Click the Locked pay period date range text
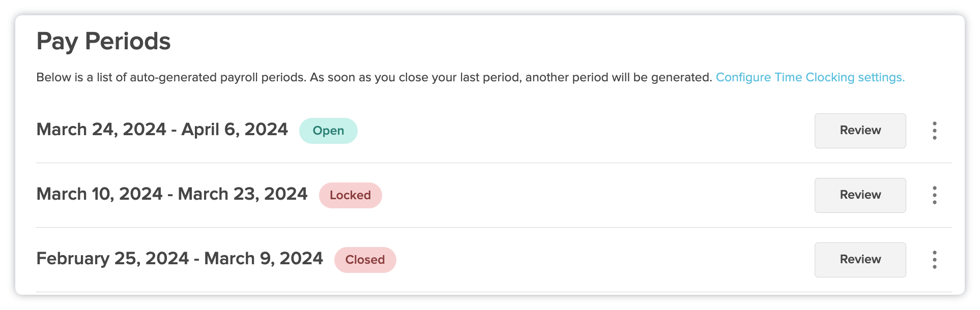Image resolution: width=980 pixels, height=310 pixels. (171, 194)
